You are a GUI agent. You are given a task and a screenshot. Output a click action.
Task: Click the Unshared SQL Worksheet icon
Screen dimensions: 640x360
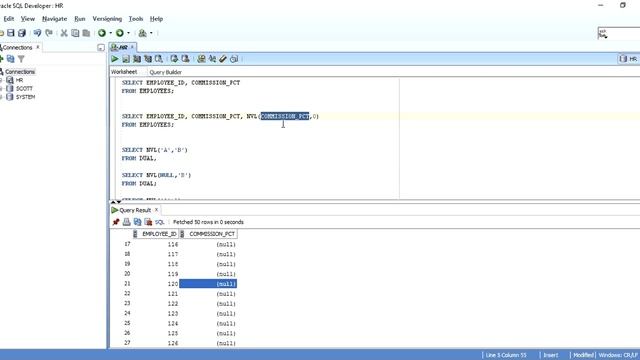tap(201, 59)
